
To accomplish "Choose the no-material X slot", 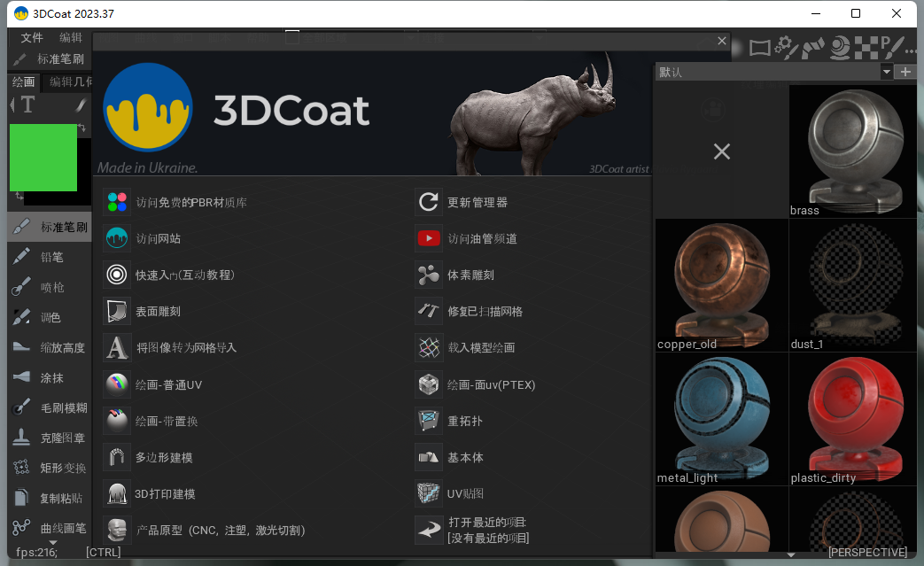I will click(x=721, y=152).
